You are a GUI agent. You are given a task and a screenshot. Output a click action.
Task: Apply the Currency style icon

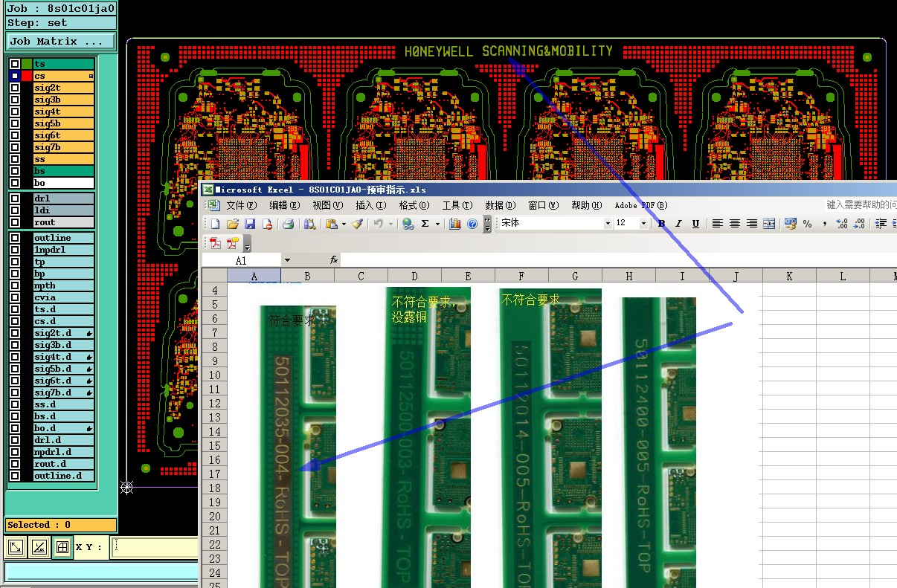(x=791, y=224)
